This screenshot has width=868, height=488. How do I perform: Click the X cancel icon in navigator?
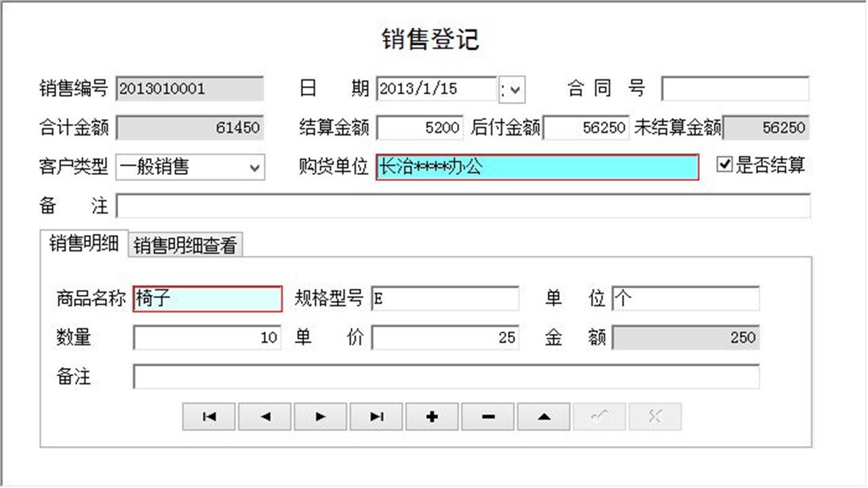[x=654, y=417]
